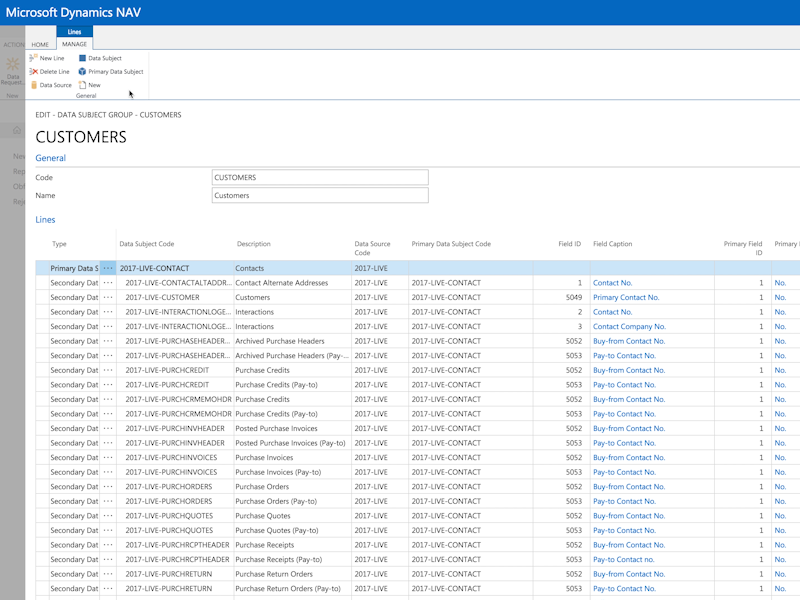Sort by the Data Source Code column header
The width and height of the screenshot is (800, 600).
point(372,248)
